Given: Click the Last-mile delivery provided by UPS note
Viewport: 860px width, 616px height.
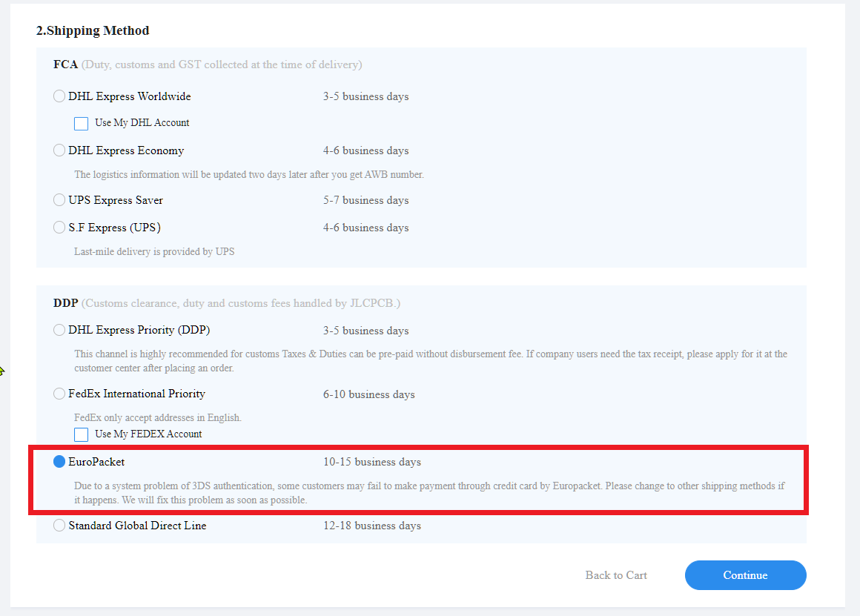Looking at the screenshot, I should pyautogui.click(x=154, y=251).
